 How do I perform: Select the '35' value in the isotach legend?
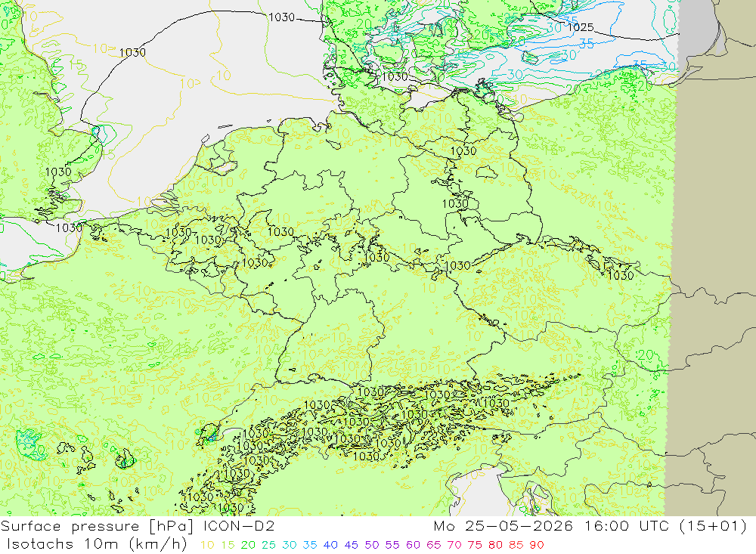click(309, 545)
